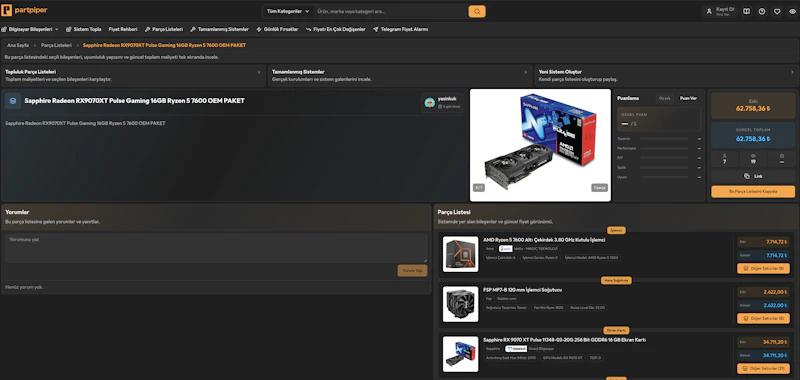Click the AMD Ryzen 5 7600 thumbnail
800x380 pixels.
click(x=461, y=254)
